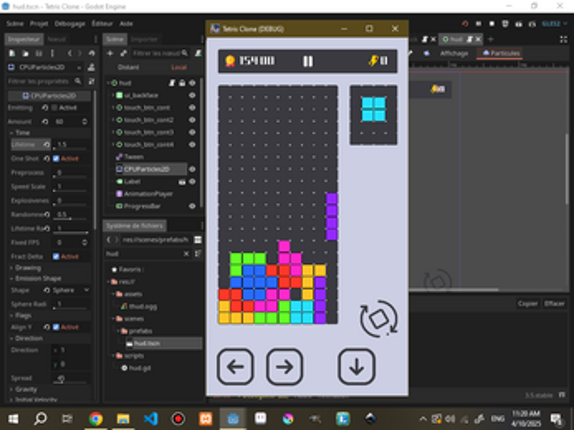
Task: Expand the Gravity section
Action: click(49, 389)
